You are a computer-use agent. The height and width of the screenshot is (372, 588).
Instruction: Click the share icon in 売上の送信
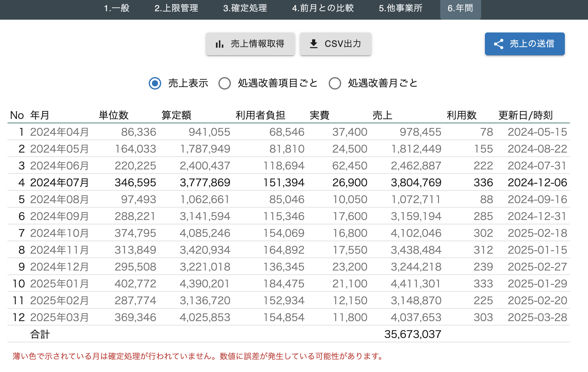click(x=499, y=44)
